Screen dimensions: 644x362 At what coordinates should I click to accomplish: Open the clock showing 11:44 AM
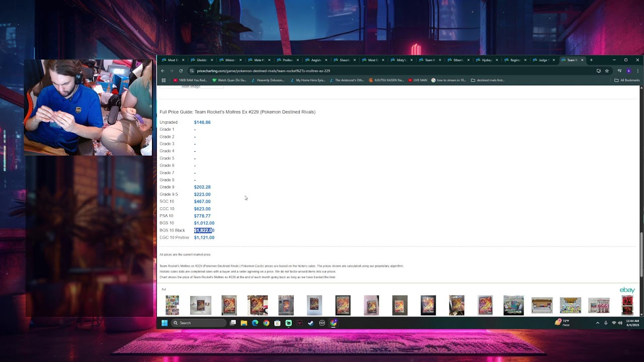coord(632,323)
